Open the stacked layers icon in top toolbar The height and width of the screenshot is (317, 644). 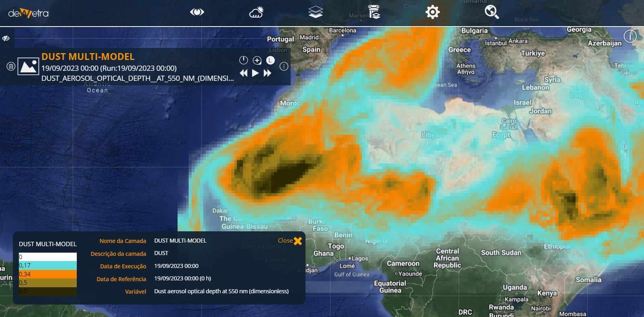(316, 12)
